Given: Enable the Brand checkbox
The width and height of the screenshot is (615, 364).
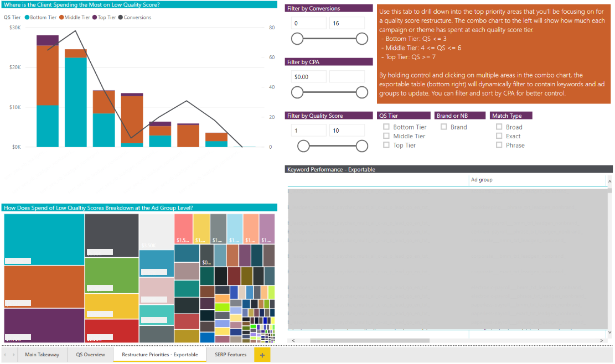Looking at the screenshot, I should (x=444, y=127).
